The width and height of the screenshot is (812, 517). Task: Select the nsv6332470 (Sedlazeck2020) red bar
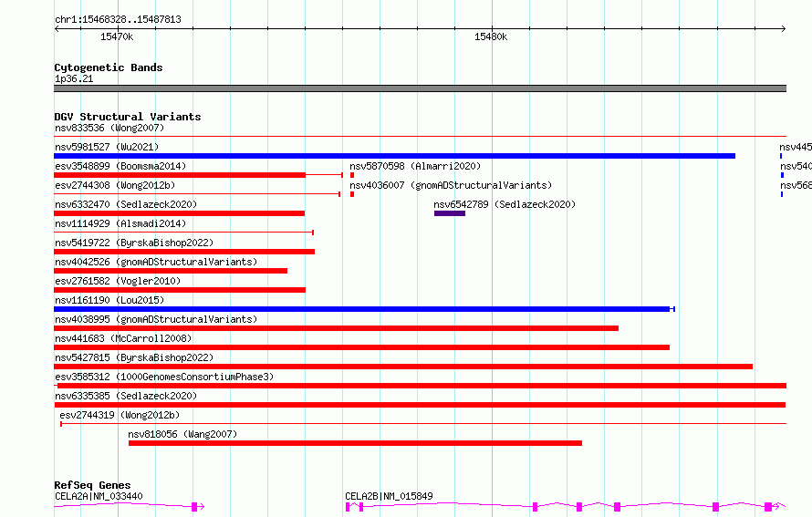tap(179, 213)
